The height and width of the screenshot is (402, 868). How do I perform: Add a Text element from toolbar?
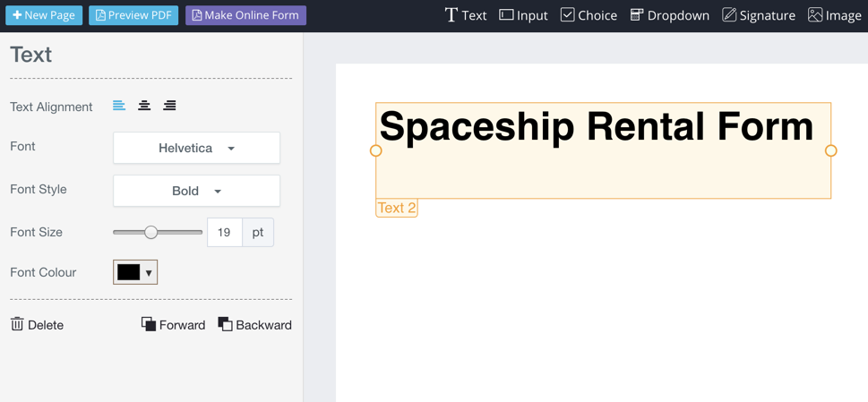466,15
